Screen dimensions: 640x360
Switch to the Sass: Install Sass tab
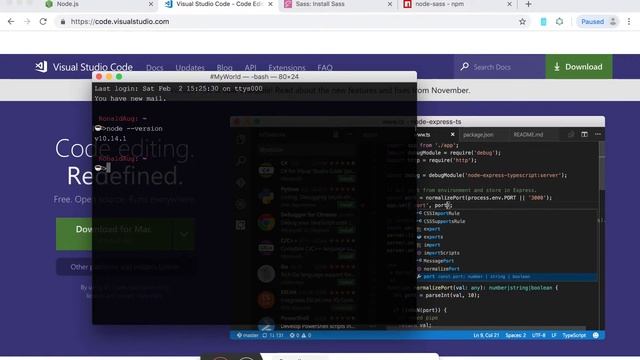coord(338,4)
